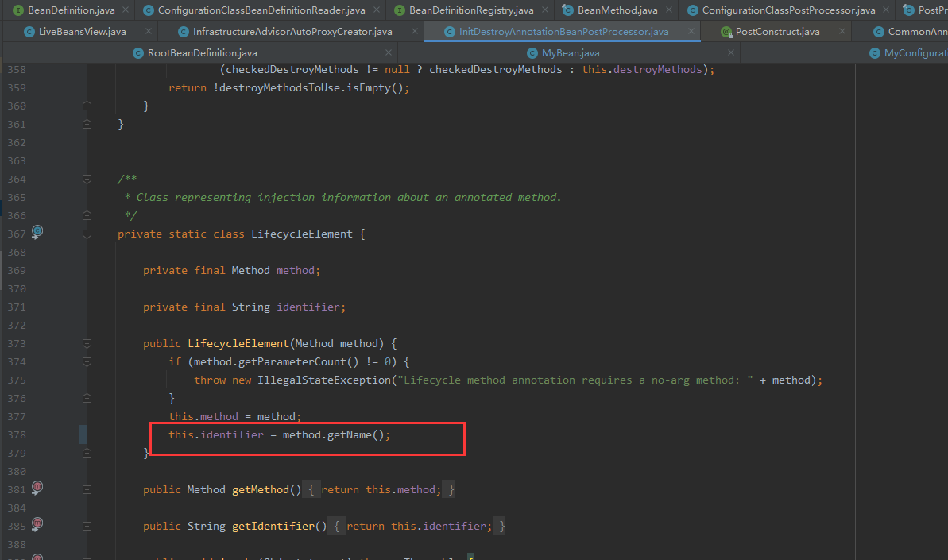This screenshot has height=560, width=948.
Task: Click 'destroyMethodsToUse' on line 359
Action: point(280,87)
